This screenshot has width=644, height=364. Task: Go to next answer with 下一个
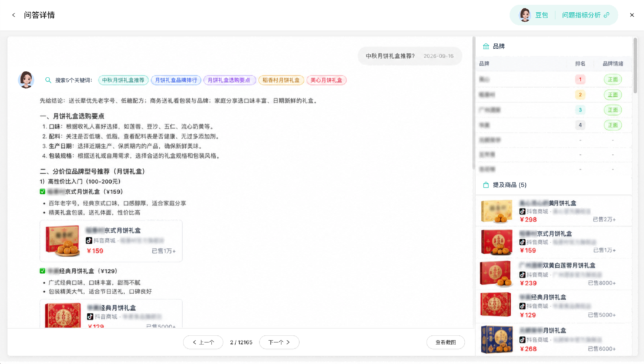[x=279, y=342]
